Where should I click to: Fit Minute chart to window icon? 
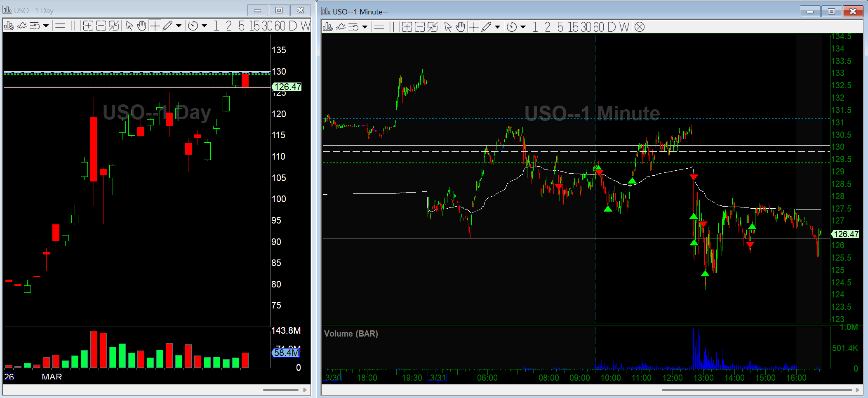(x=433, y=27)
